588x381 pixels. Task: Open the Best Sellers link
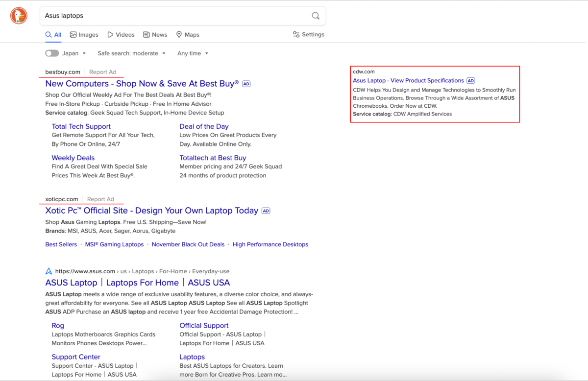point(61,244)
